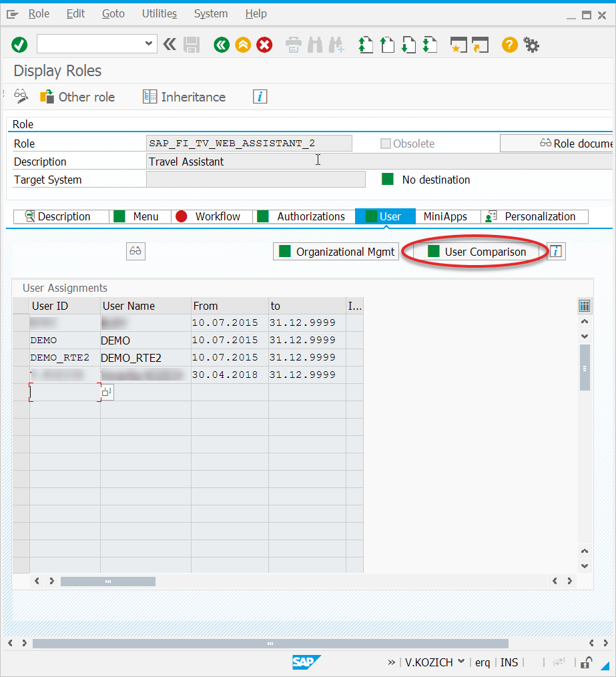Open value help beside the empty User ID cell
This screenshot has height=677, width=616.
pos(107,392)
